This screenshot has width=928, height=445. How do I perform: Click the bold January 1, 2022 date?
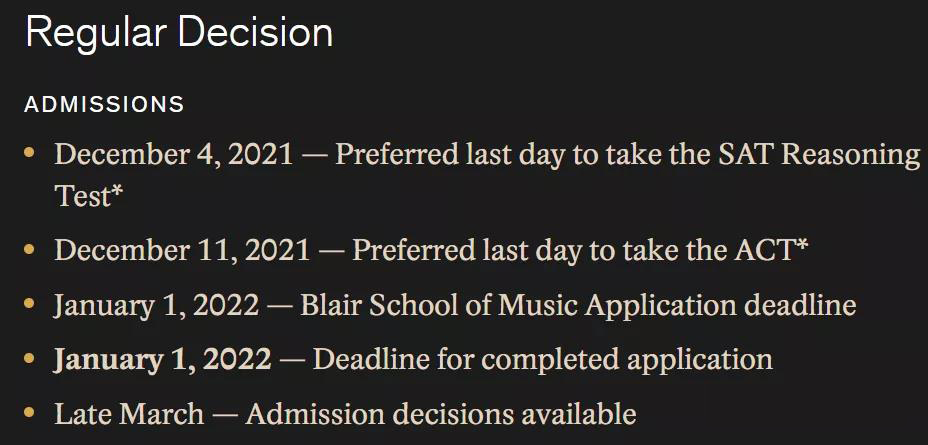pyautogui.click(x=163, y=359)
